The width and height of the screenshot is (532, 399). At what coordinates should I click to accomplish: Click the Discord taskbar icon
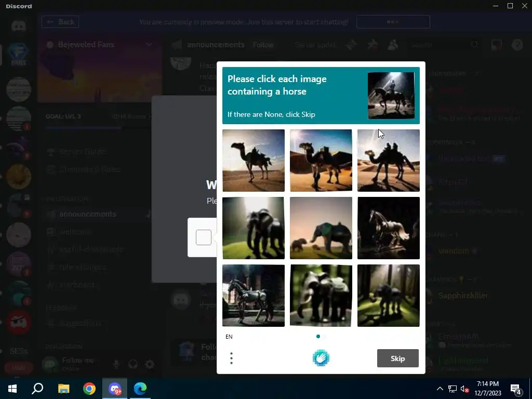click(x=115, y=389)
